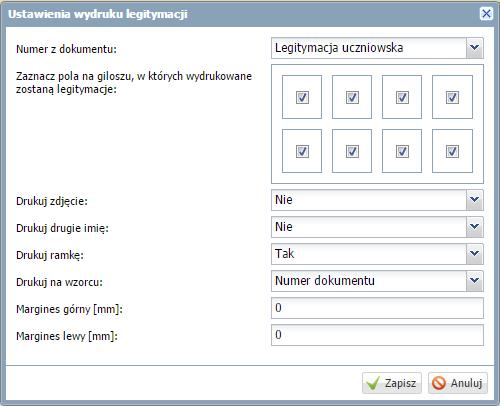Click the Anuluj button

coord(458,383)
